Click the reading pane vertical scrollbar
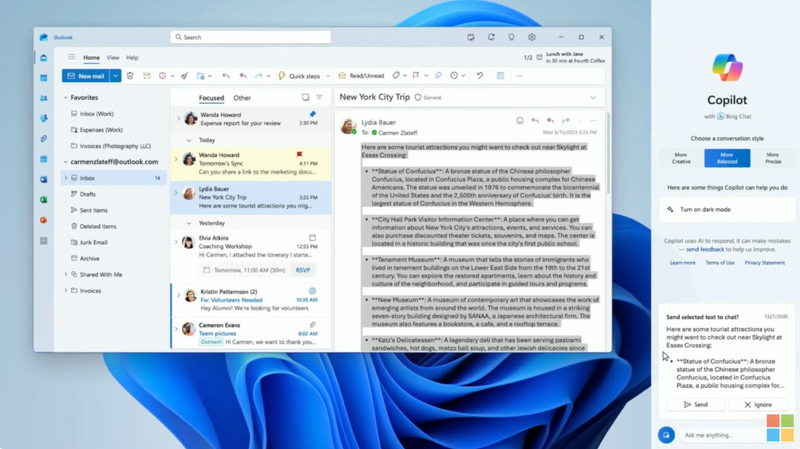 click(608, 153)
